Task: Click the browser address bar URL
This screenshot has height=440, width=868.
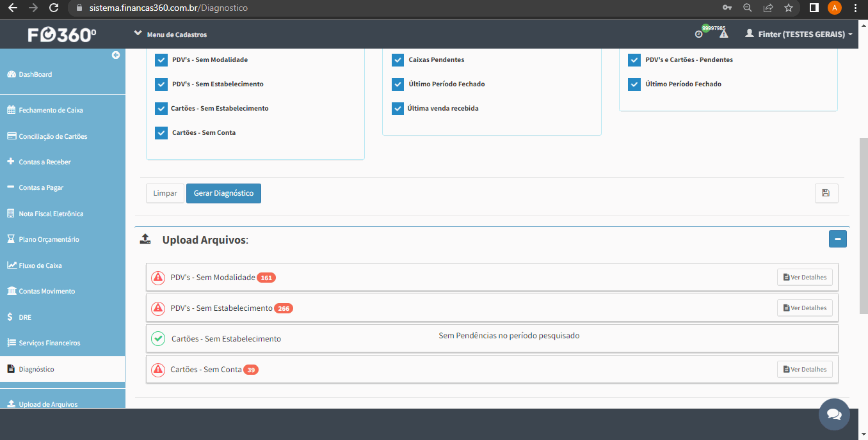Action: click(168, 8)
